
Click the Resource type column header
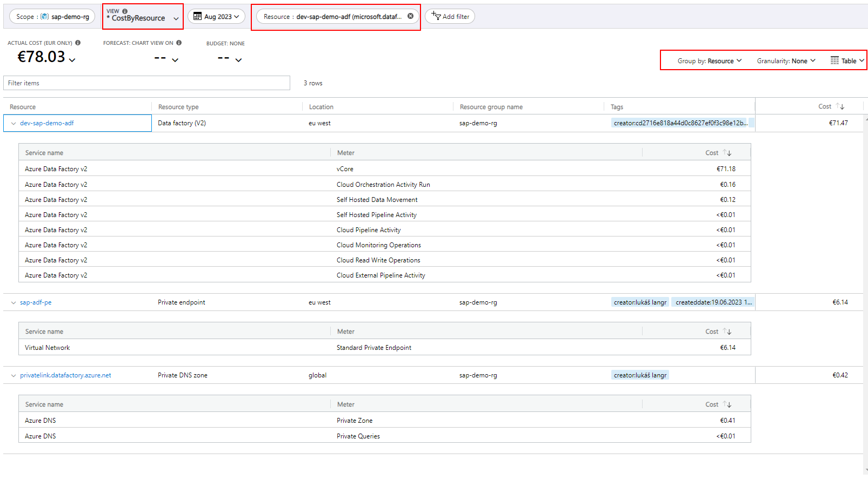(x=178, y=107)
